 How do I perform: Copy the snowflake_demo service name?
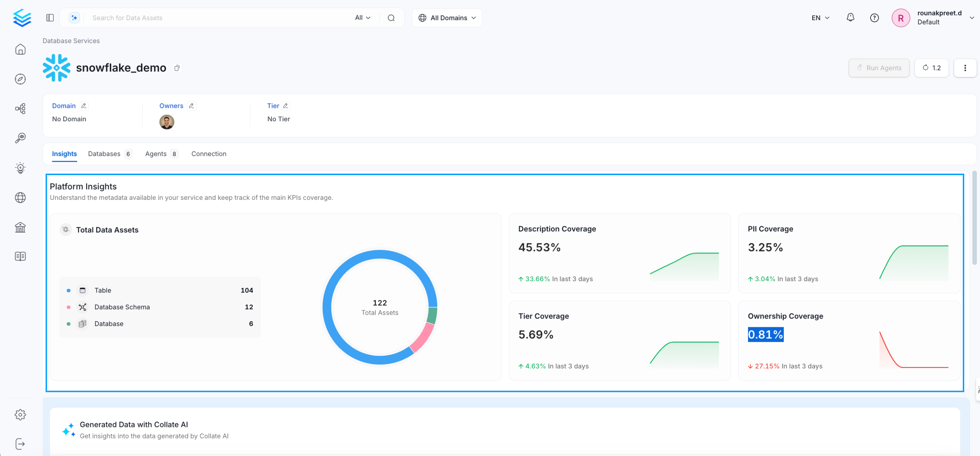[177, 68]
